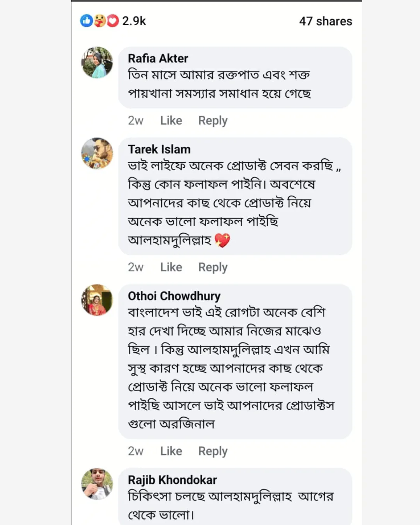Reply to Tarek Islam's comment
Screen dimensions: 420x525
click(x=213, y=267)
